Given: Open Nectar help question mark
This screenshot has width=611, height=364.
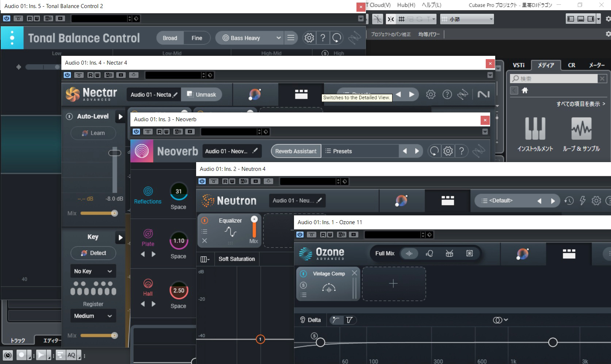Looking at the screenshot, I should (447, 95).
